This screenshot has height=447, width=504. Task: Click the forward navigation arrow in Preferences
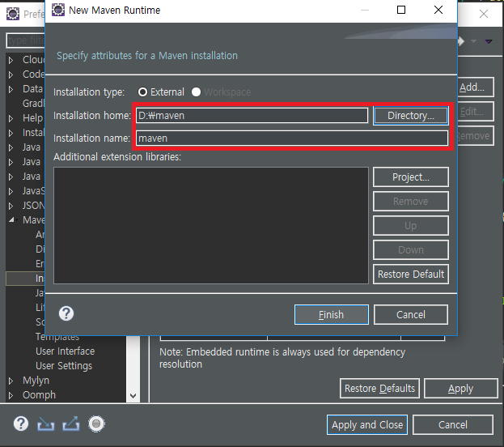coord(461,41)
